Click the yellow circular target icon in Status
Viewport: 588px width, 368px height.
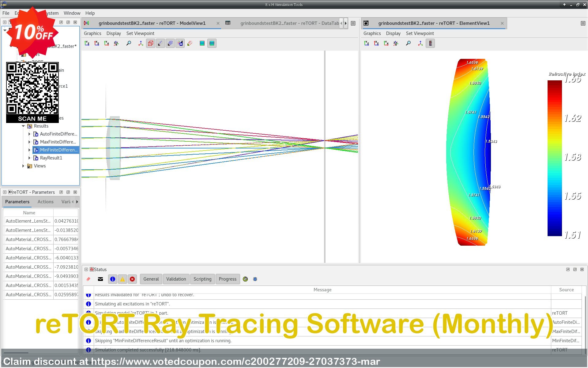[245, 279]
